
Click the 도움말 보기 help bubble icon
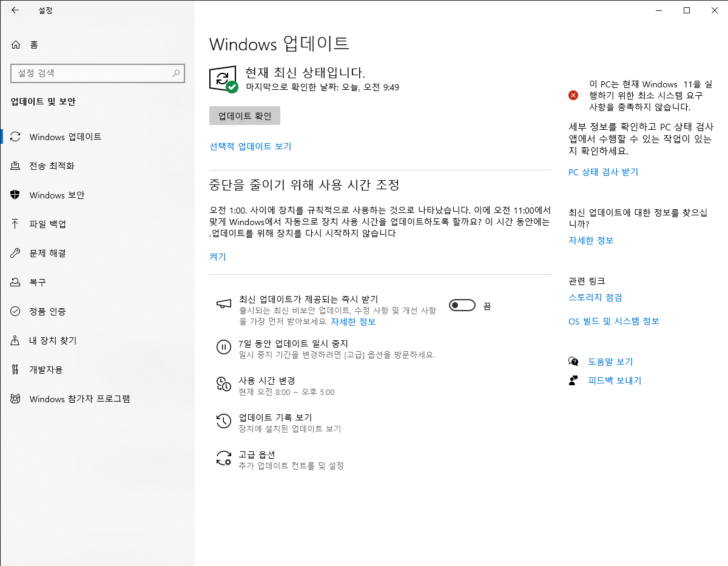coord(573,362)
